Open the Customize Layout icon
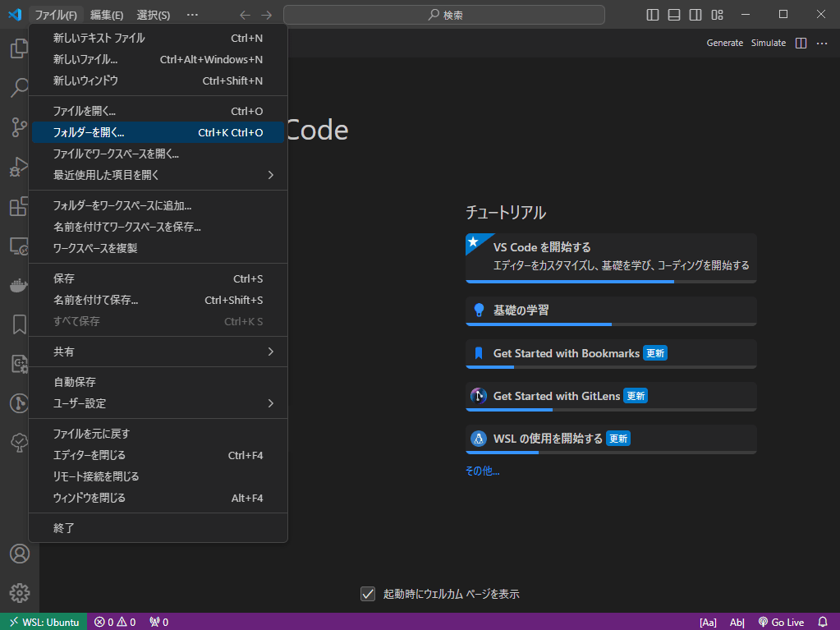This screenshot has height=630, width=840. (x=717, y=15)
